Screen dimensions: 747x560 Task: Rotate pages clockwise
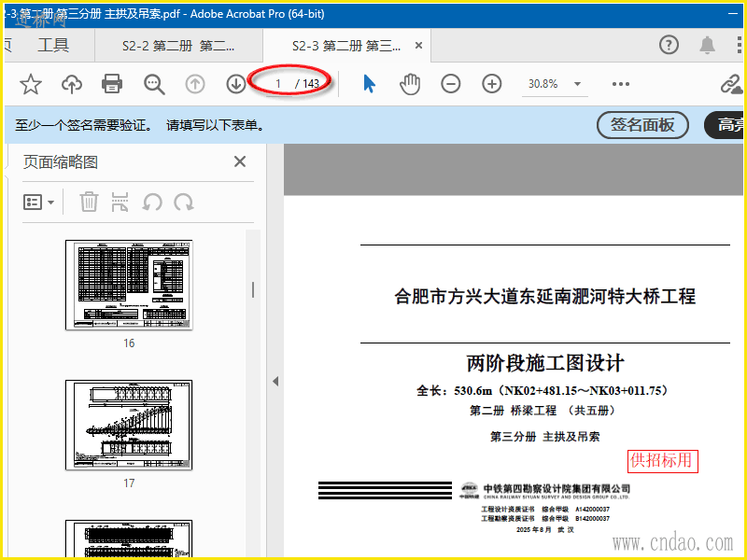point(184,203)
